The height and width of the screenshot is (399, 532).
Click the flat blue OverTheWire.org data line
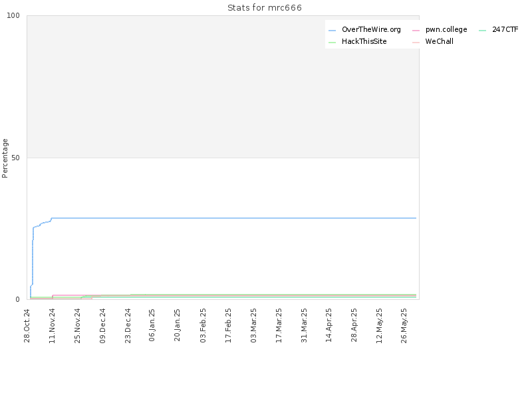click(233, 218)
